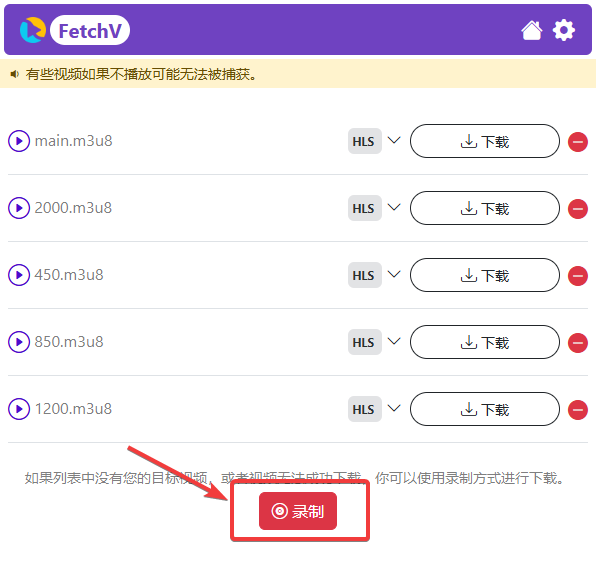The height and width of the screenshot is (562, 596).
Task: Open the settings gear icon
Action: 563,30
